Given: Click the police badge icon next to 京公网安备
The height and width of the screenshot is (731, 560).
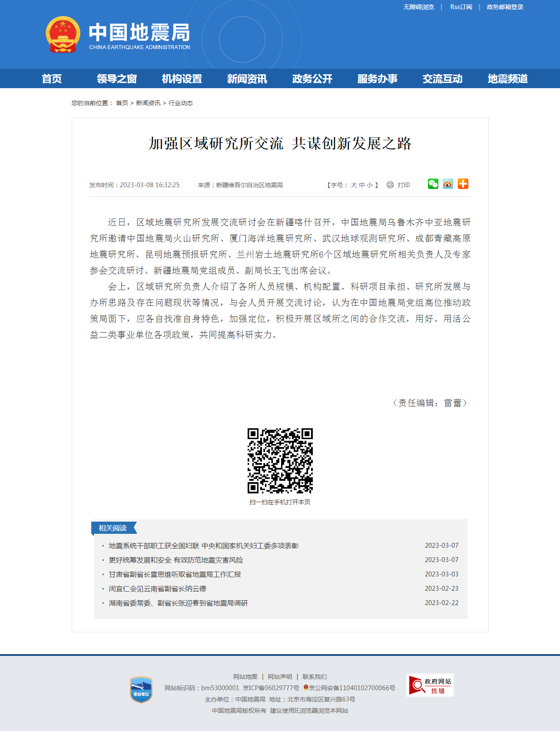Looking at the screenshot, I should click(x=306, y=688).
